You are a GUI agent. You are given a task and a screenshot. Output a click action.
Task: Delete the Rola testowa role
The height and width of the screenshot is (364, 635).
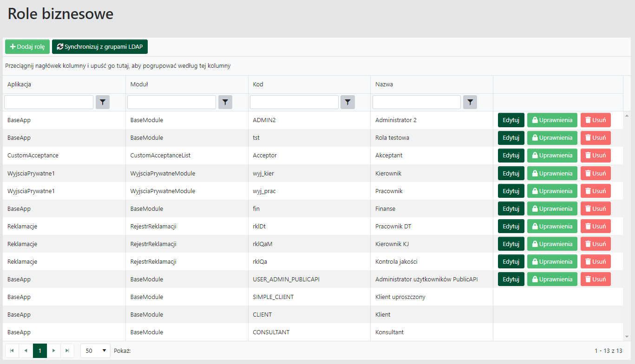(x=596, y=138)
